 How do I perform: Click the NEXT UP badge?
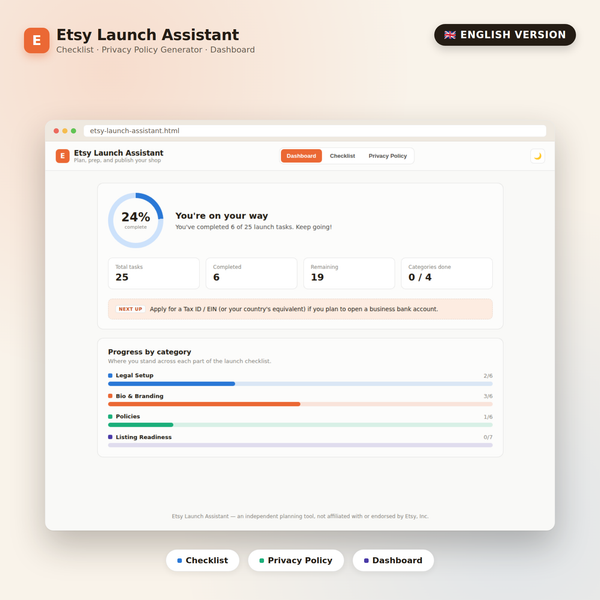pos(130,309)
